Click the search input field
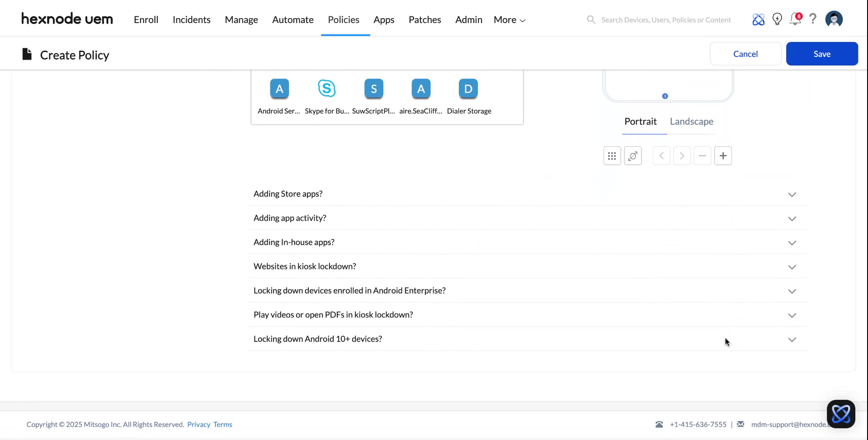 click(665, 19)
